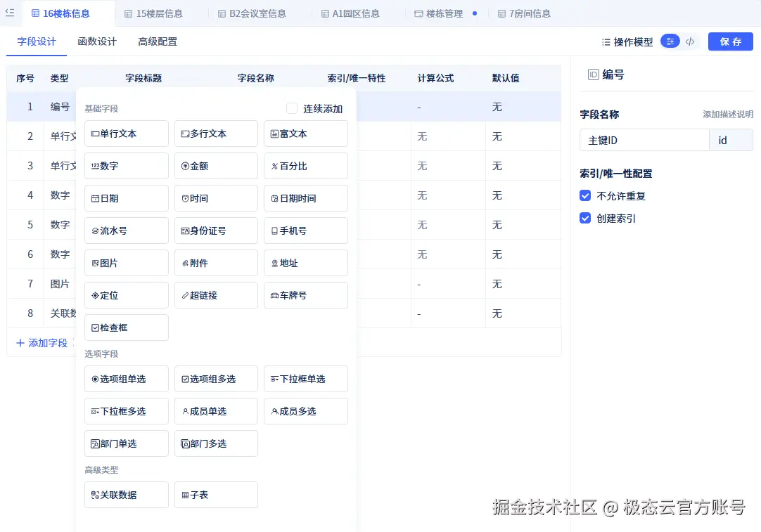
Task: Add a 流水号 serial number field
Action: point(126,231)
